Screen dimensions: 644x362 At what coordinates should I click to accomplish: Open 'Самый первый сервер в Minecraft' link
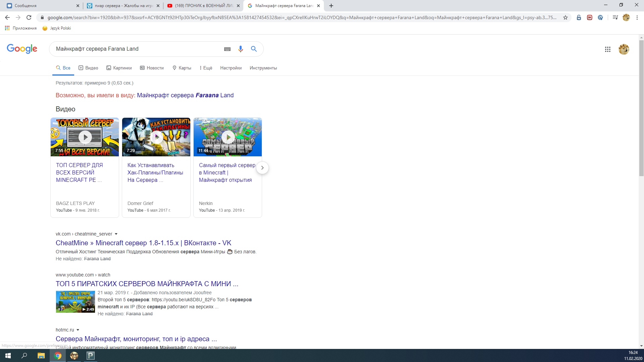pos(227,172)
